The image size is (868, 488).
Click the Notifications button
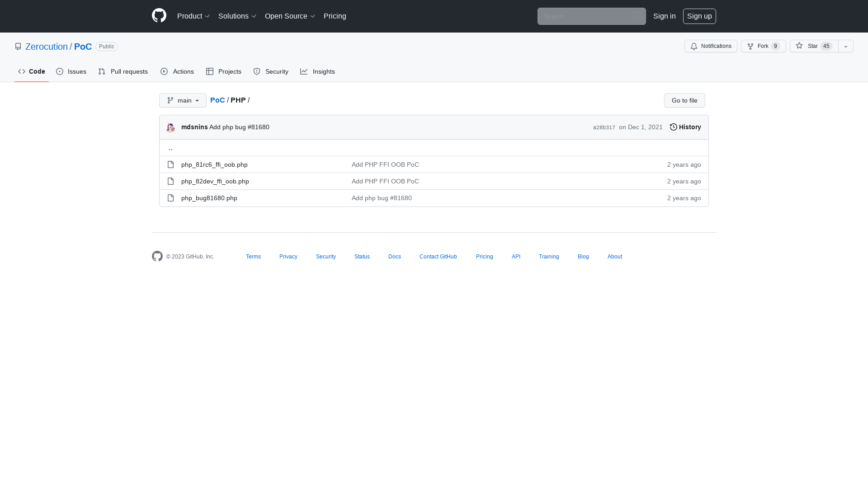pyautogui.click(x=711, y=46)
